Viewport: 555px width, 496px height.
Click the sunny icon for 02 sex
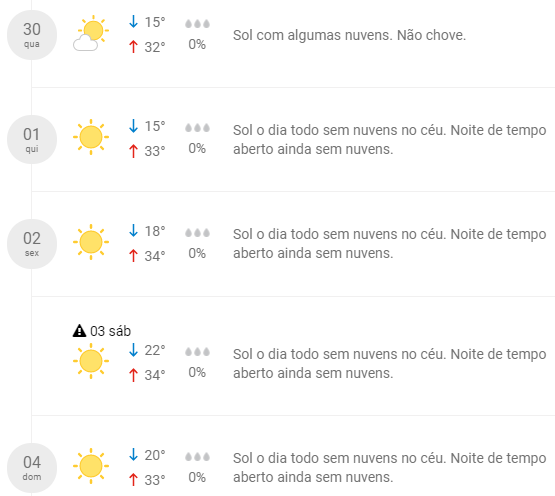(x=91, y=242)
